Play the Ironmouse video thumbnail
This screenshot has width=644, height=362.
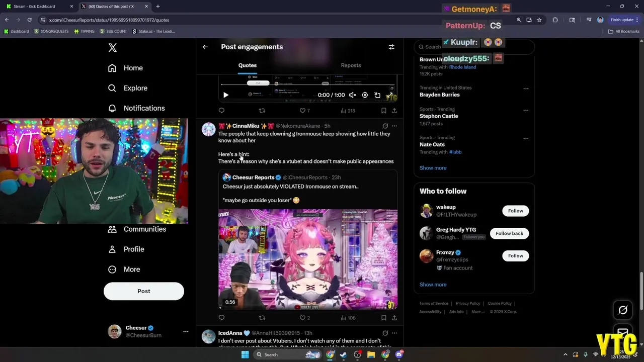pos(308,259)
